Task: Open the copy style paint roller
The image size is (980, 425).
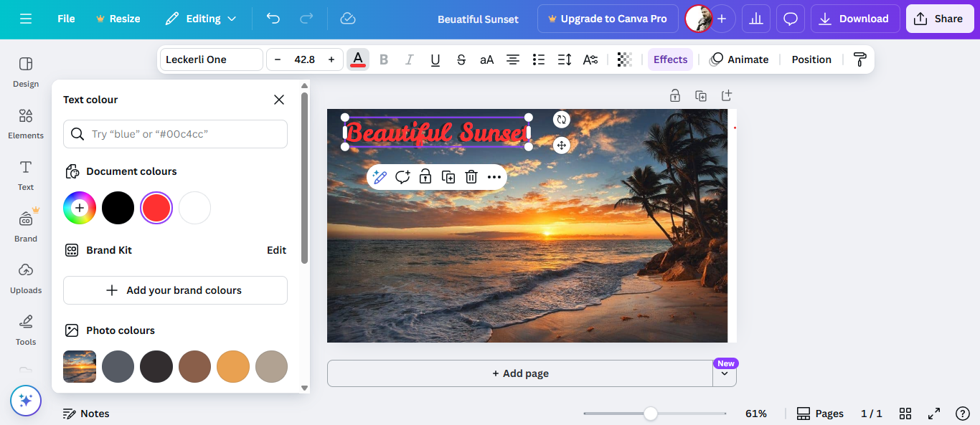Action: [x=859, y=59]
